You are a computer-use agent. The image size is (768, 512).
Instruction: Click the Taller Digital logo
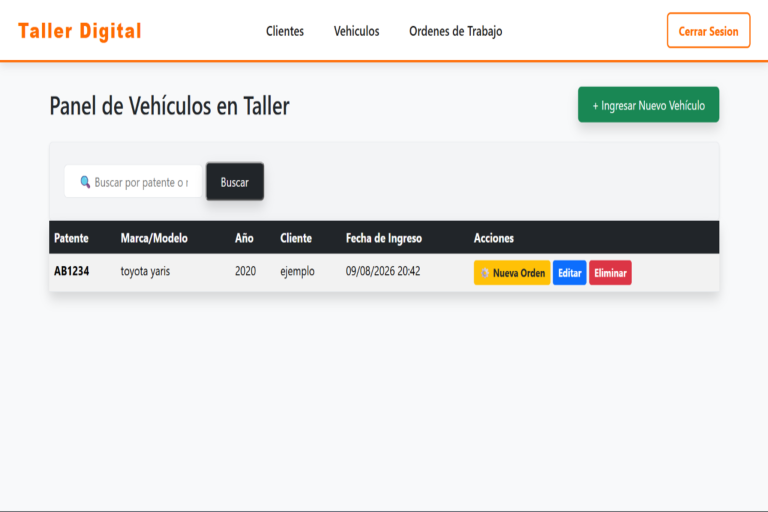point(80,31)
